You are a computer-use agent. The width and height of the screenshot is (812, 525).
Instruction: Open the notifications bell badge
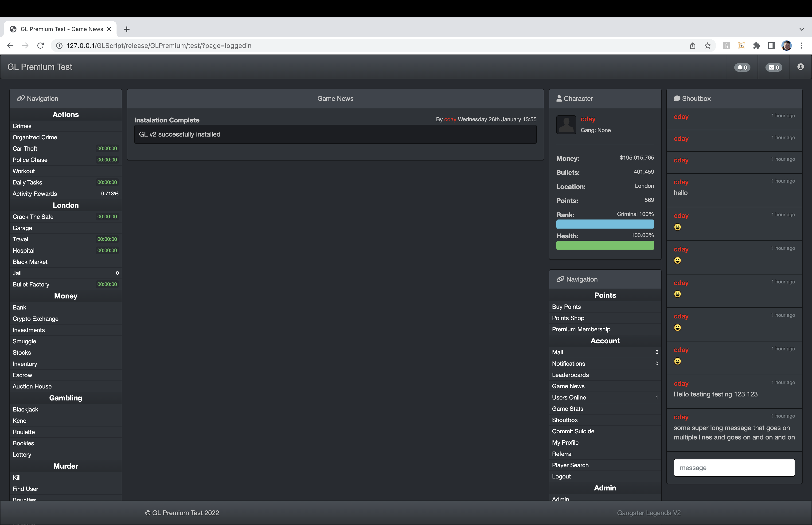pyautogui.click(x=742, y=67)
